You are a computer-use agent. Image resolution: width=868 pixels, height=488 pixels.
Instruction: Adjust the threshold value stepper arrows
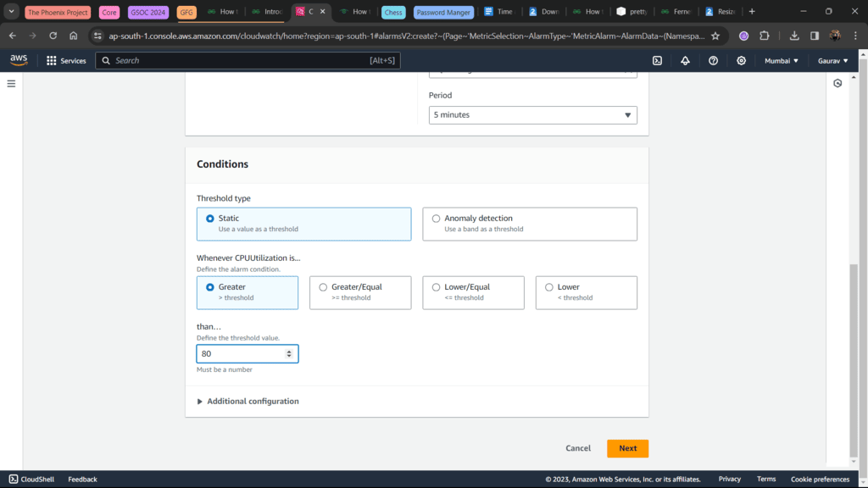click(289, 353)
